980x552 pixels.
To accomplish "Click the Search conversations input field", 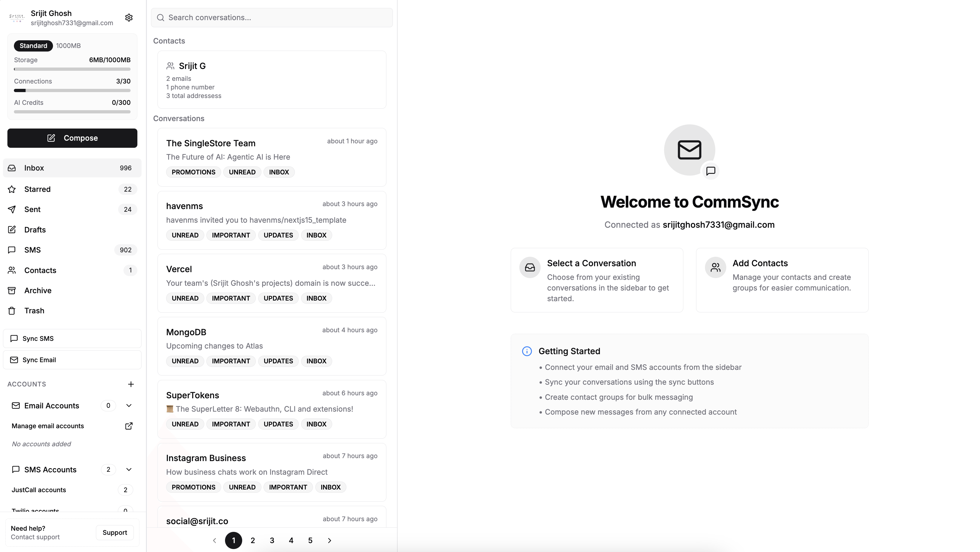I will 271,17.
